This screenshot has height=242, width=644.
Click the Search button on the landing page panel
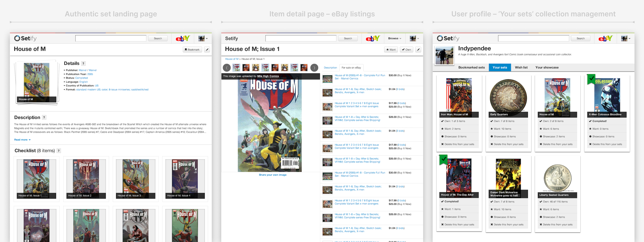158,38
